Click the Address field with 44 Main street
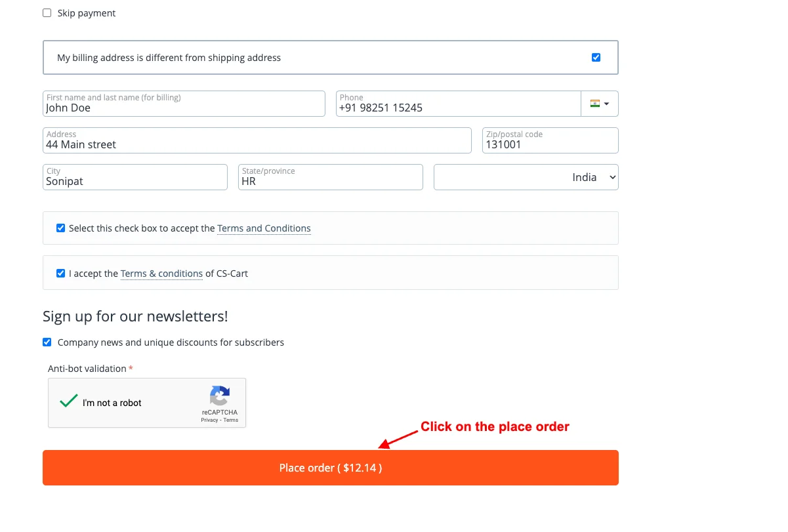Viewport: 788px width, 532px height. pyautogui.click(x=257, y=140)
